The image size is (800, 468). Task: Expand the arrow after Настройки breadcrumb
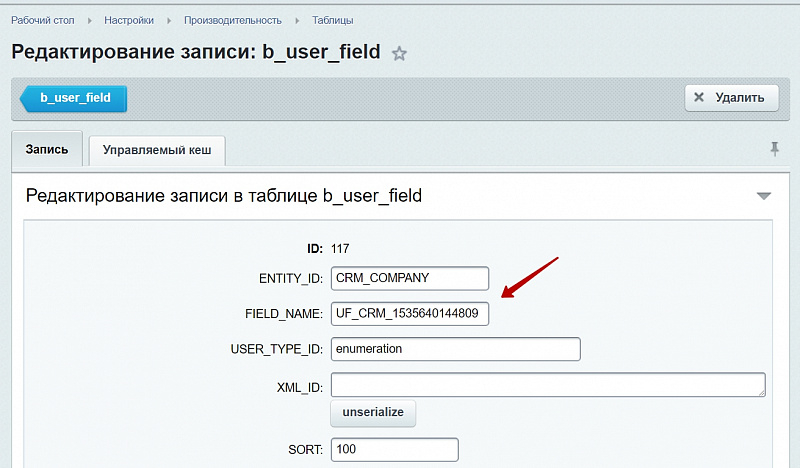(169, 20)
